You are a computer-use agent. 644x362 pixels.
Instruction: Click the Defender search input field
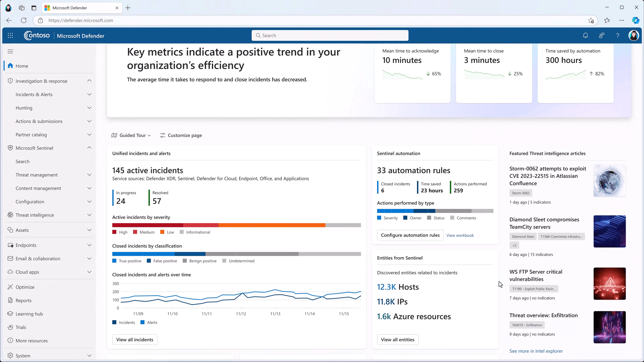tap(330, 36)
